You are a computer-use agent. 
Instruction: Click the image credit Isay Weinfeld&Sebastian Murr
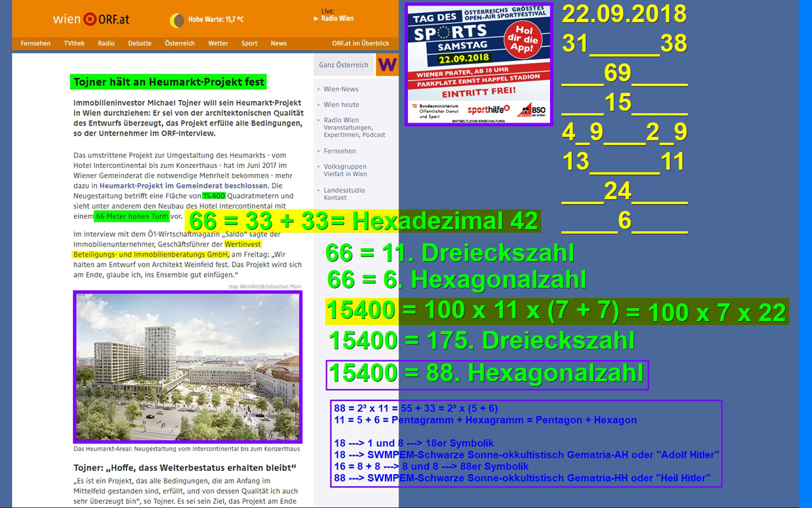coord(266,287)
